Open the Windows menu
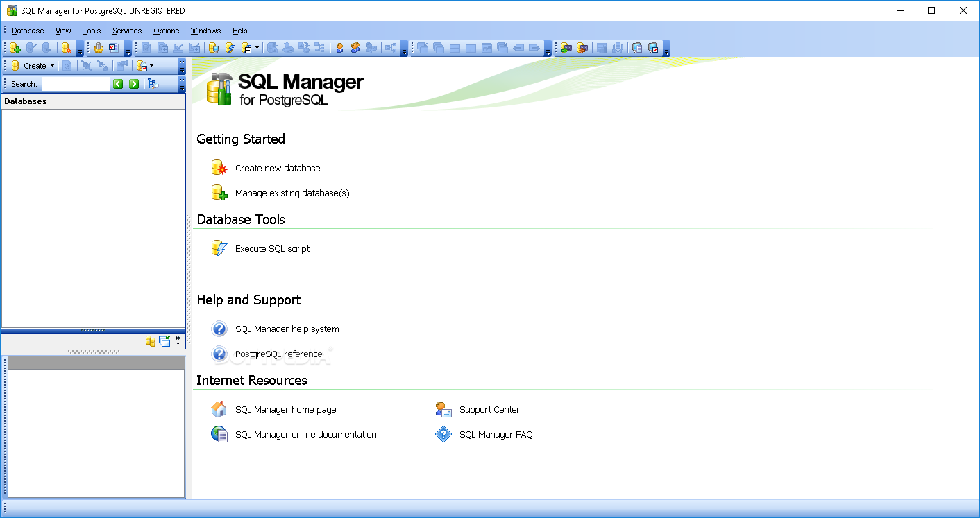 205,31
